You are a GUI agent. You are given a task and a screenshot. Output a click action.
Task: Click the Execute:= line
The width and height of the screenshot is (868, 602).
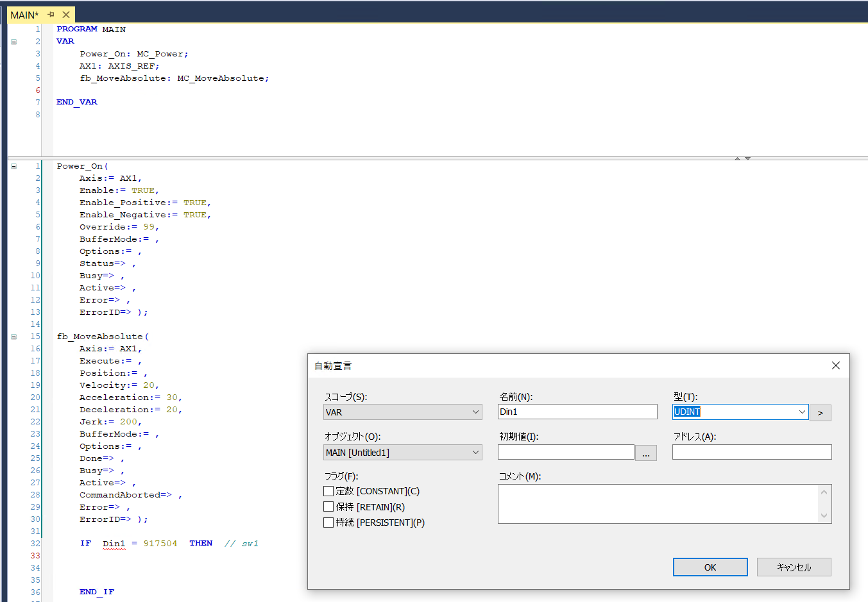(x=111, y=361)
